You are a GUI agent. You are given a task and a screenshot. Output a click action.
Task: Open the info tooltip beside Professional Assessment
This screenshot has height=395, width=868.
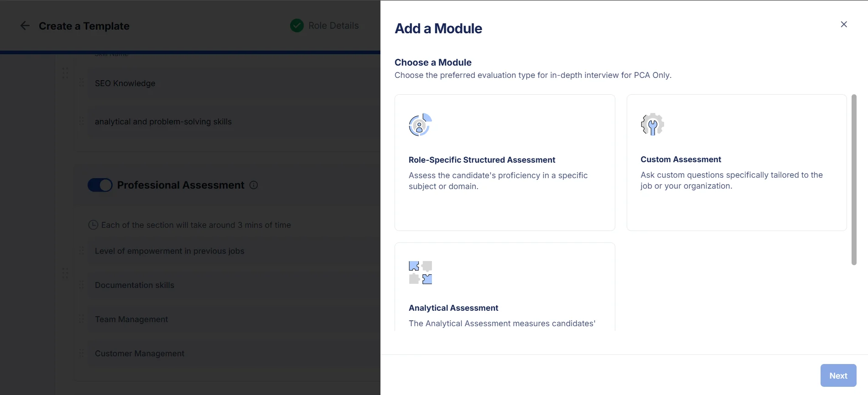point(254,185)
